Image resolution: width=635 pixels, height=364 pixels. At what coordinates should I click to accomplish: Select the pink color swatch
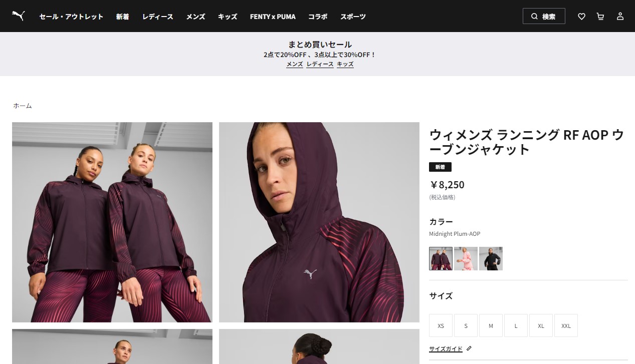(466, 258)
